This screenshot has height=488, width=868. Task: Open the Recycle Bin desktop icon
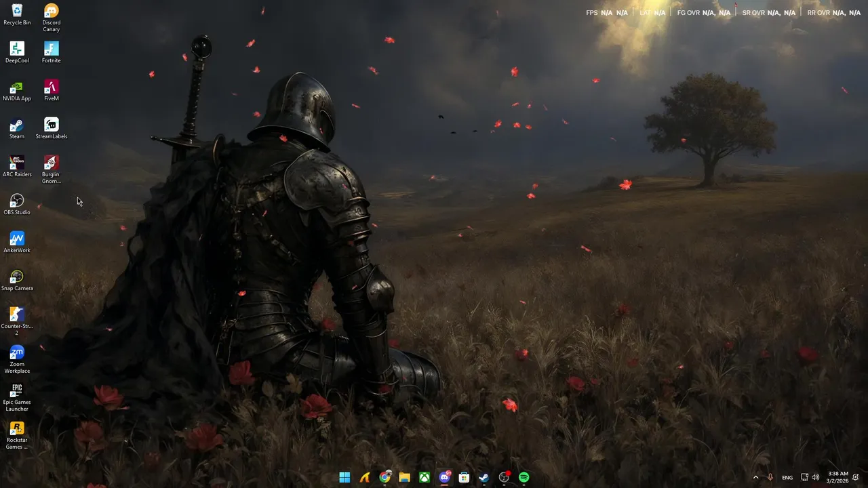pyautogui.click(x=17, y=15)
